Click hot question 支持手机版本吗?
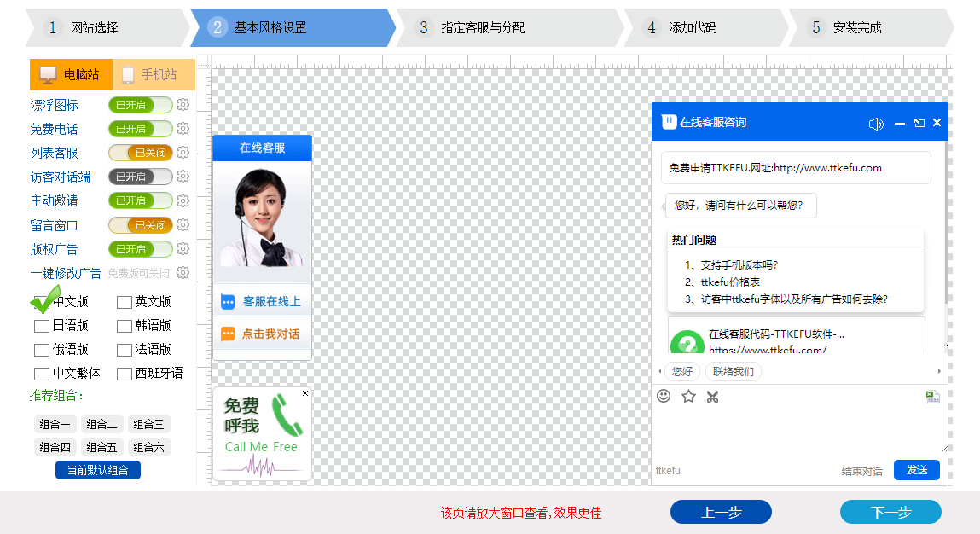This screenshot has width=980, height=534. tap(739, 265)
